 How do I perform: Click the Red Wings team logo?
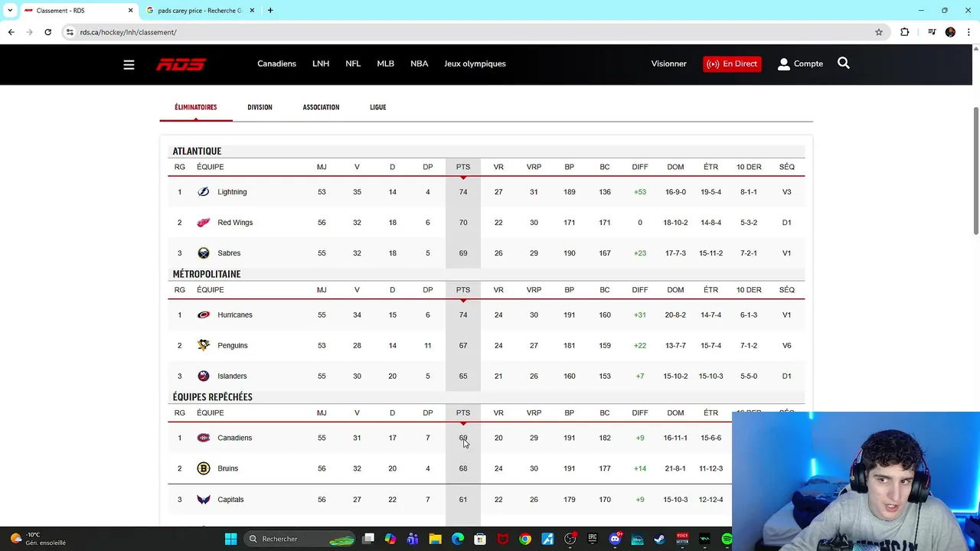(203, 223)
